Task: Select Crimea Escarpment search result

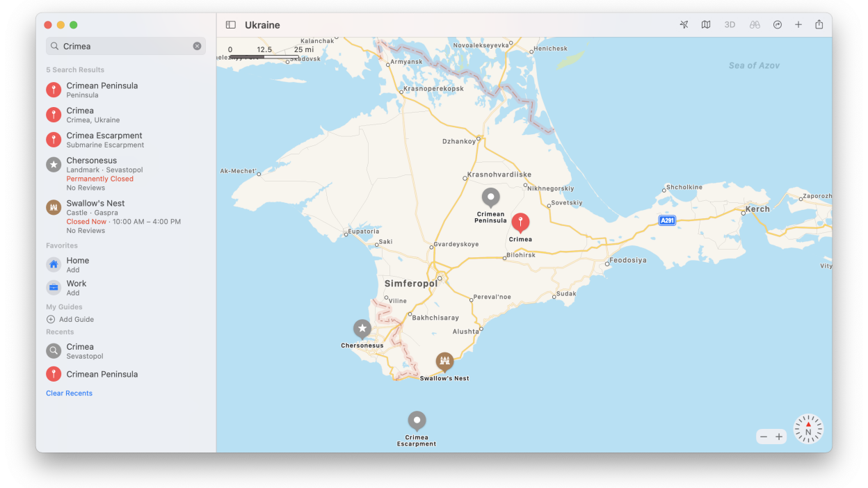Action: [x=126, y=140]
